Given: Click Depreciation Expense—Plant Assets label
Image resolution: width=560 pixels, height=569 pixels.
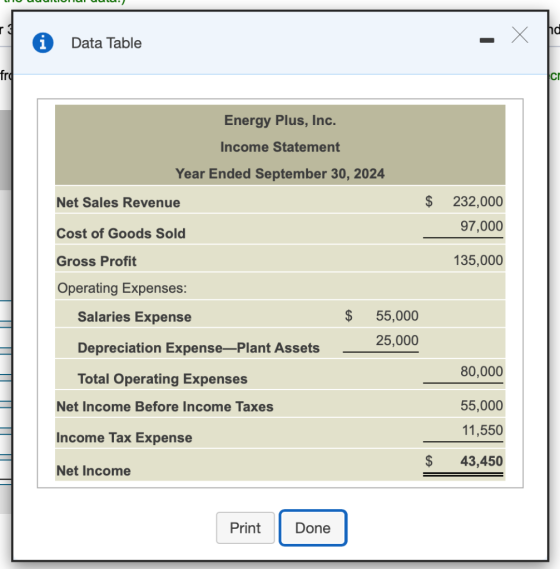Looking at the screenshot, I should (199, 348).
